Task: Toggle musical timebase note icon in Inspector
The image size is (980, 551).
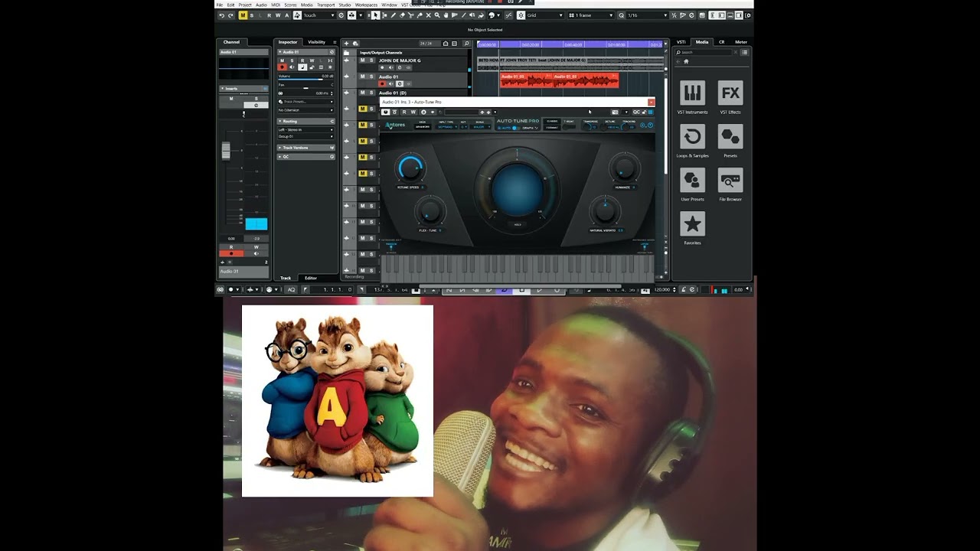Action: click(302, 67)
